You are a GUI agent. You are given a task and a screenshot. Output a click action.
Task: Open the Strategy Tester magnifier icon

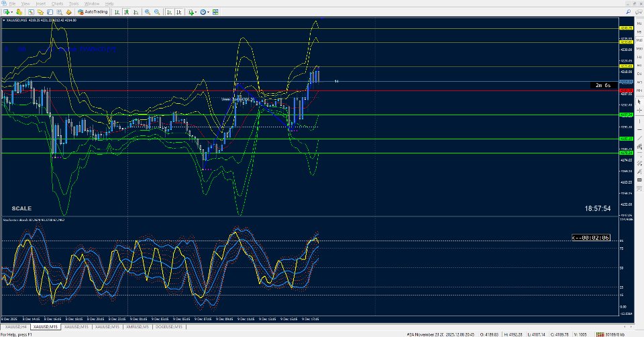(x=60, y=12)
